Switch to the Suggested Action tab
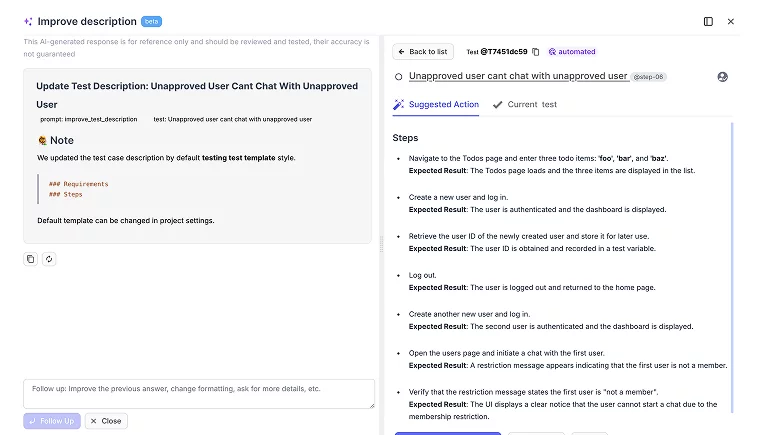This screenshot has height=435, width=764. coord(436,104)
